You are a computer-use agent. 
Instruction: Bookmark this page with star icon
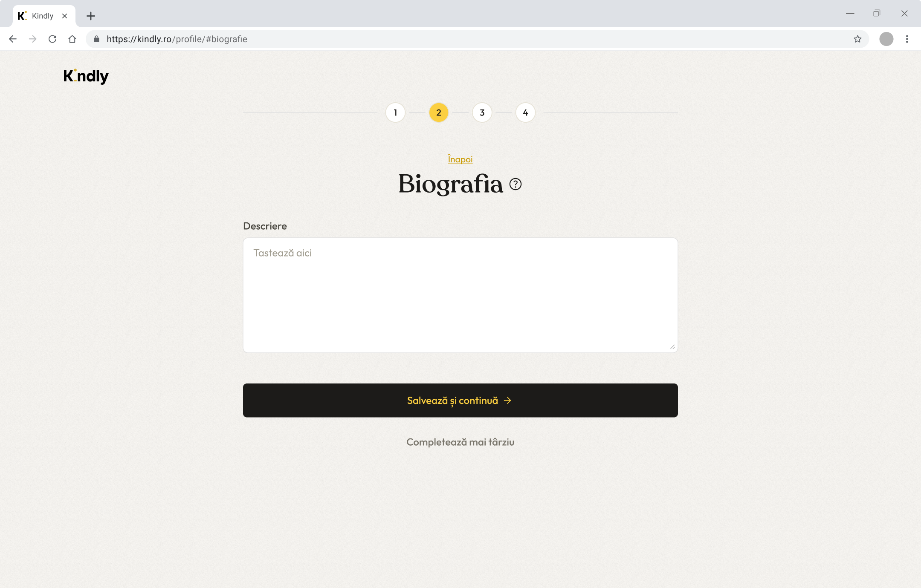click(x=857, y=39)
